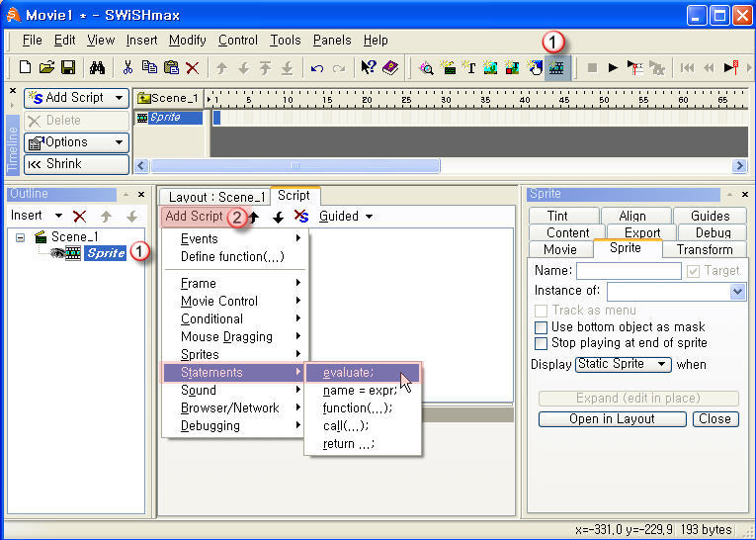756x540 pixels.
Task: Click the Shrink button
Action: pyautogui.click(x=77, y=164)
